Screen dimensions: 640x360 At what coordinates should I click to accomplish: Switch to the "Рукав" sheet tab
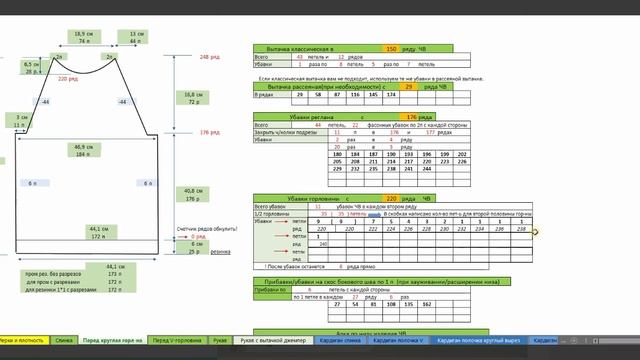tap(220, 340)
